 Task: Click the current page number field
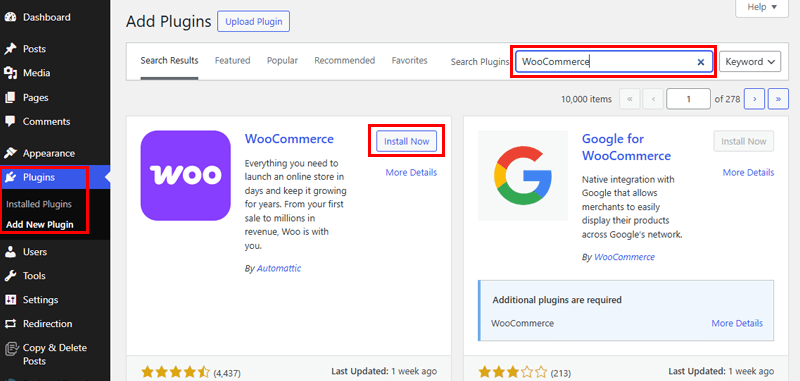pos(688,99)
